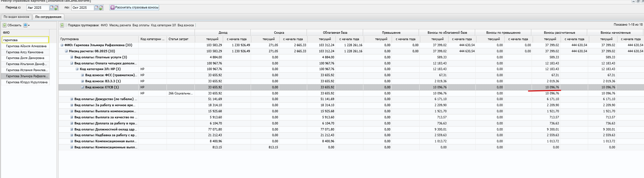Image resolution: width=644 pixels, height=178 pixels.
Task: Click green arrow icon beside Окт 2025
Action: pos(101,7)
